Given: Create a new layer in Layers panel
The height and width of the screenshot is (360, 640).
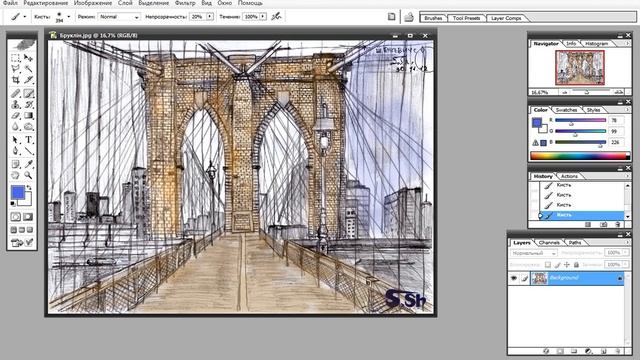Looking at the screenshot, I should [x=604, y=351].
